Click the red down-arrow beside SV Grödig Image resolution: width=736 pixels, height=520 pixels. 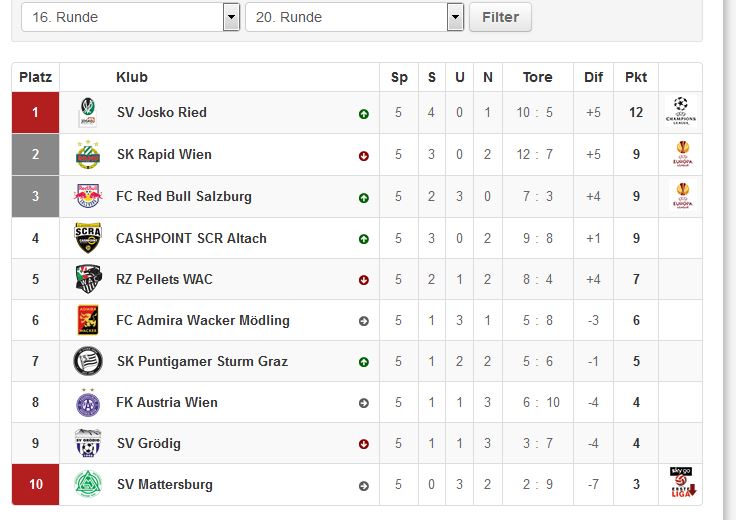[364, 444]
